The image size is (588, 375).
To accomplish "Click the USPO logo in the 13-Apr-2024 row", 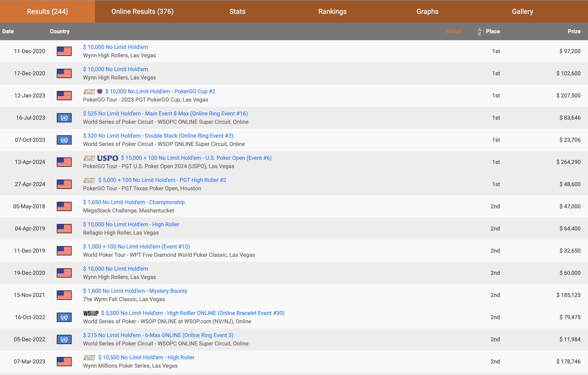I will point(107,158).
